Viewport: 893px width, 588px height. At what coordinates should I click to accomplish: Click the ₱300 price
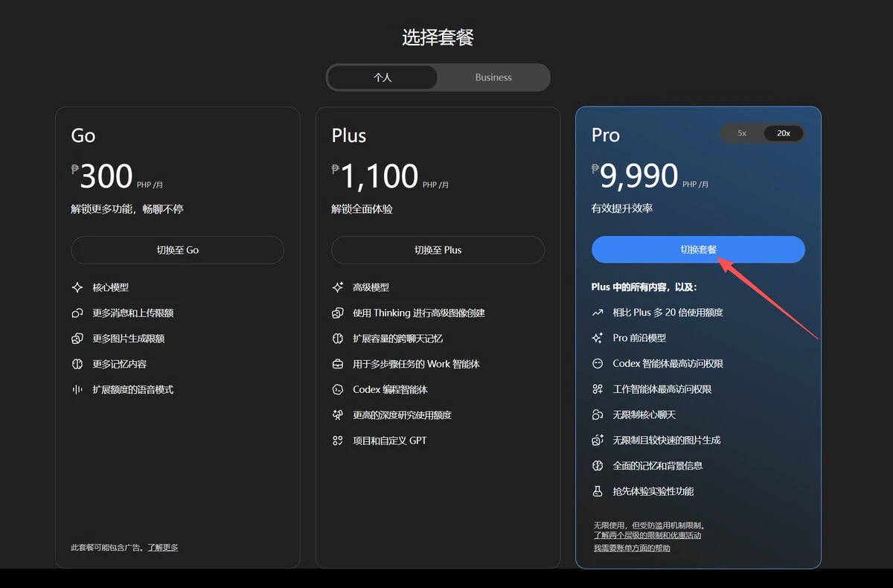tap(102, 176)
